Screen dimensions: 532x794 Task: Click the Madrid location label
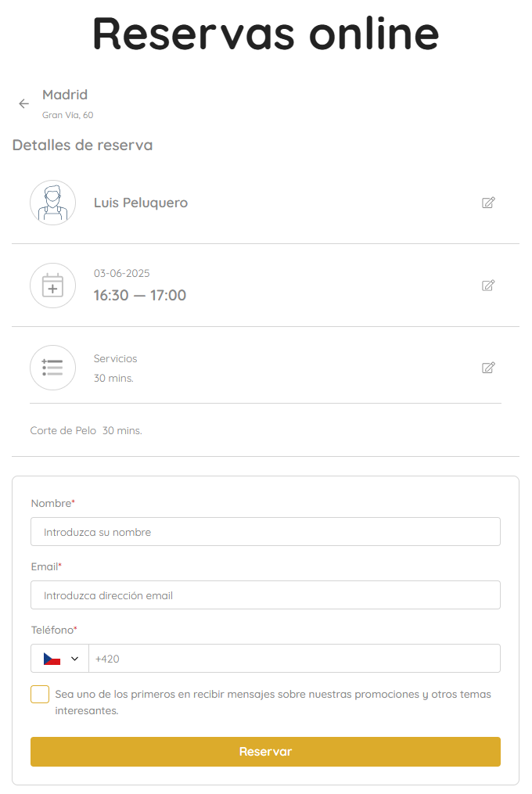coord(65,95)
